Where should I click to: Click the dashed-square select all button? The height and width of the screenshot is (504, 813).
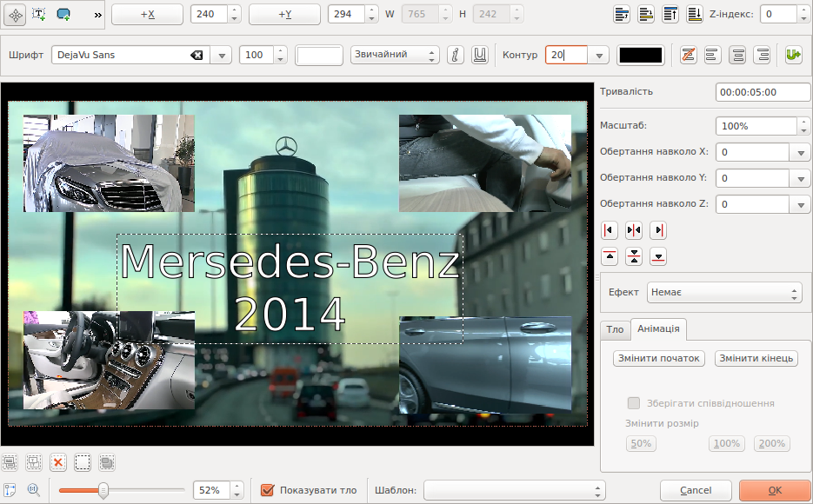point(83,462)
